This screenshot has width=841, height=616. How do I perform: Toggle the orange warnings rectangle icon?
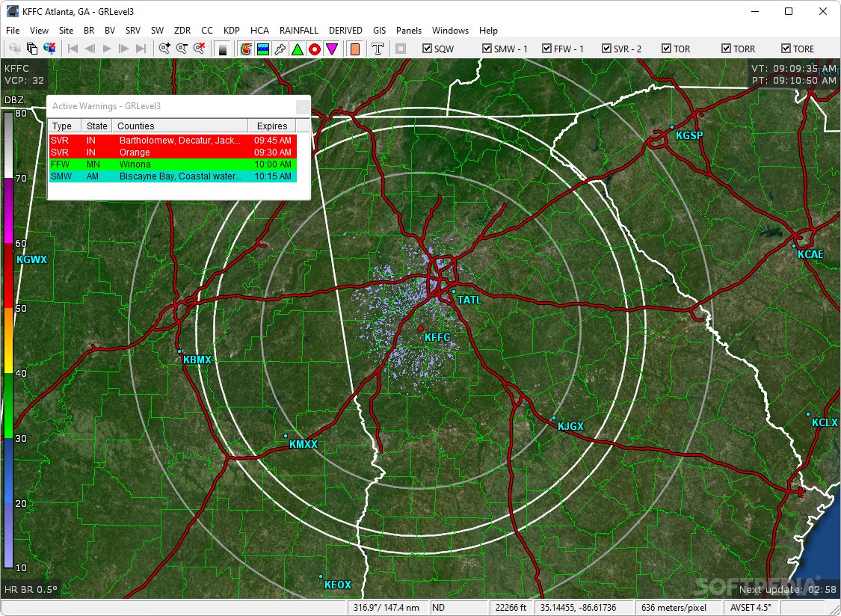pyautogui.click(x=354, y=49)
